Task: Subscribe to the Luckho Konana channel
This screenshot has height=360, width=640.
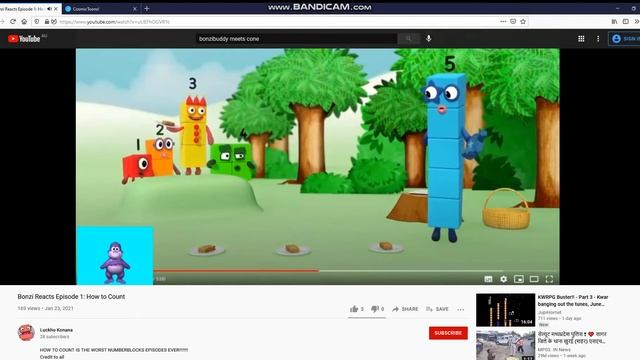Action: [448, 333]
